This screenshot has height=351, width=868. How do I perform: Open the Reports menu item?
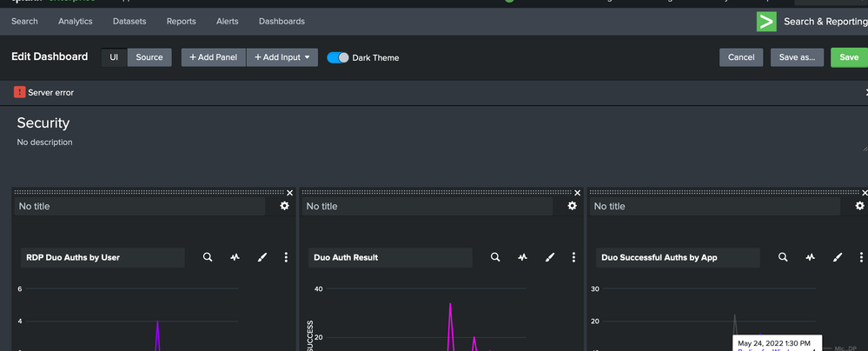[x=182, y=21]
